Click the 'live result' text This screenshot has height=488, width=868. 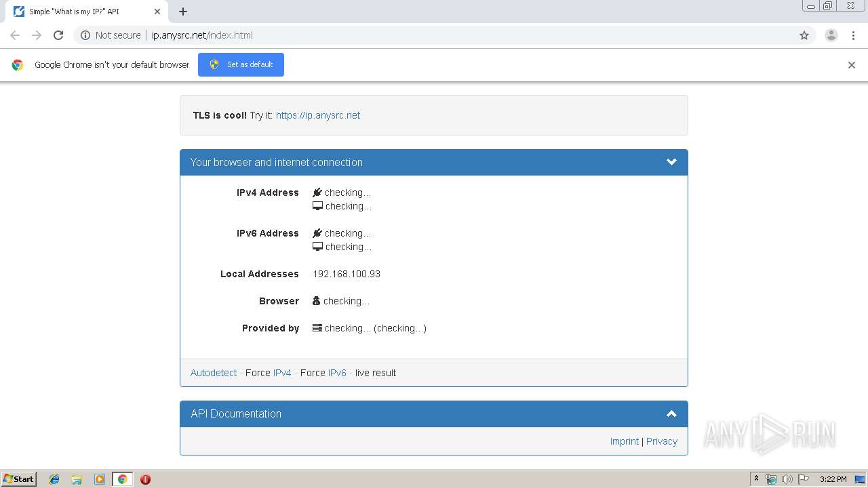click(376, 373)
